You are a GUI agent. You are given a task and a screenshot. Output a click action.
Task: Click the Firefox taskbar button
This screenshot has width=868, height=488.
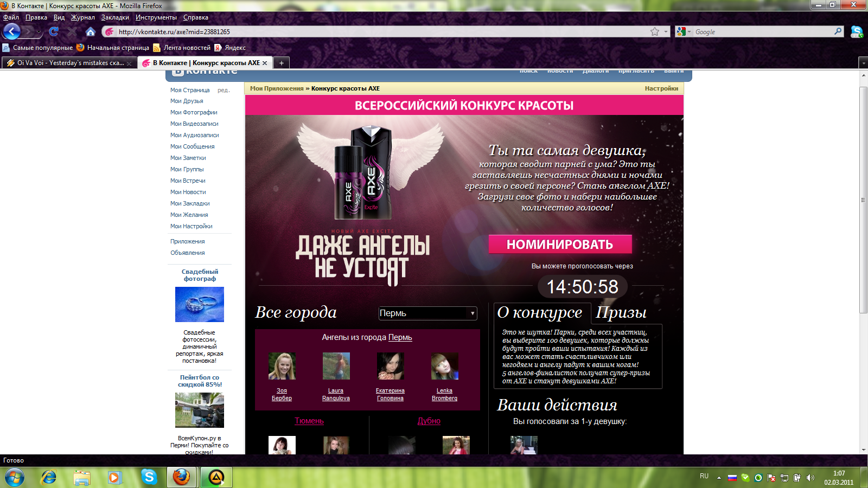coord(182,477)
